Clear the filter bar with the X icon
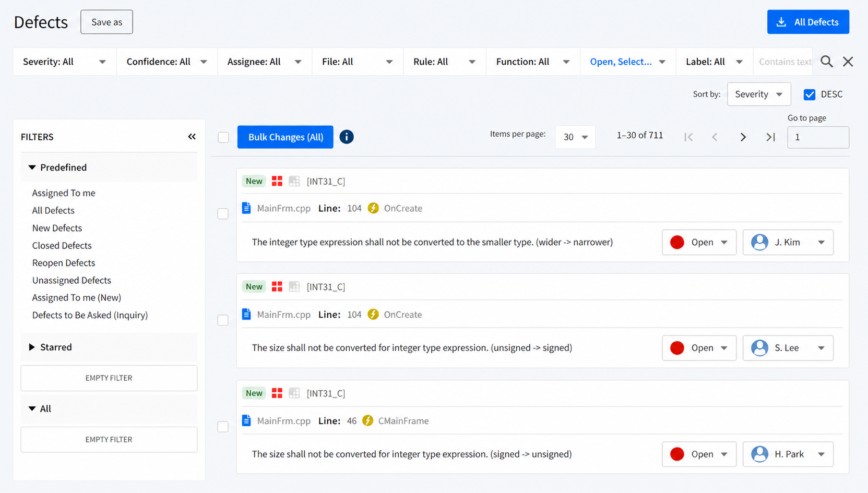 coord(848,62)
